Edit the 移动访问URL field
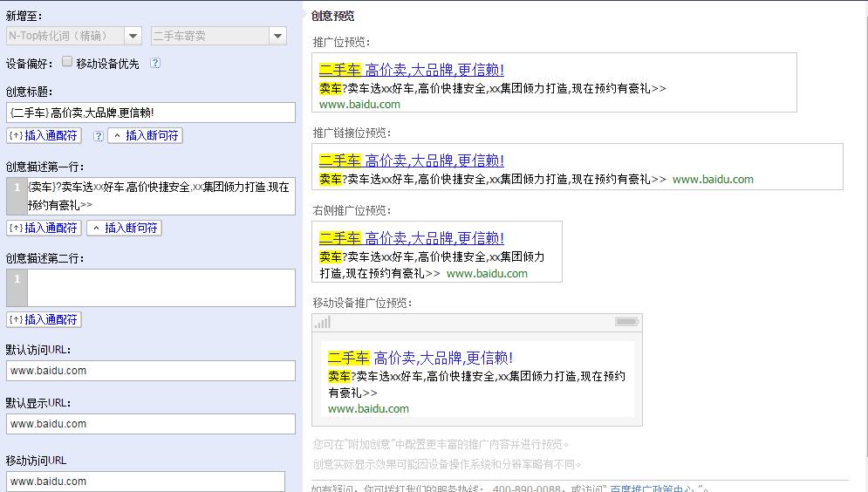The image size is (868, 492). point(146,482)
